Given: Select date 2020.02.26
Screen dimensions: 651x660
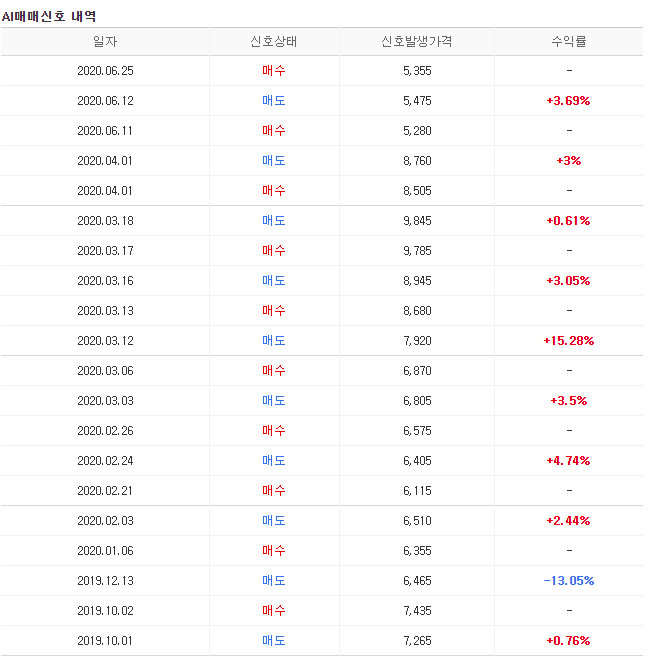Looking at the screenshot, I should pos(105,431).
